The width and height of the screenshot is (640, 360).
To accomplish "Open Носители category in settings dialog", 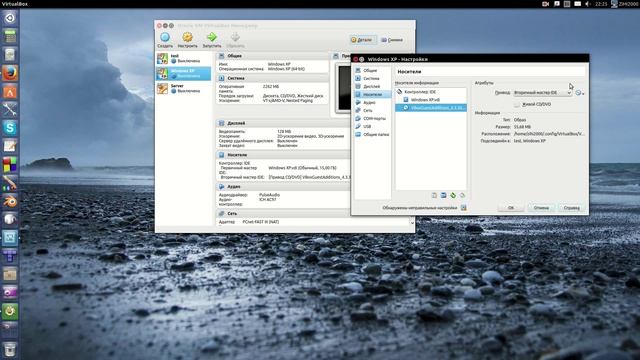I will [372, 94].
